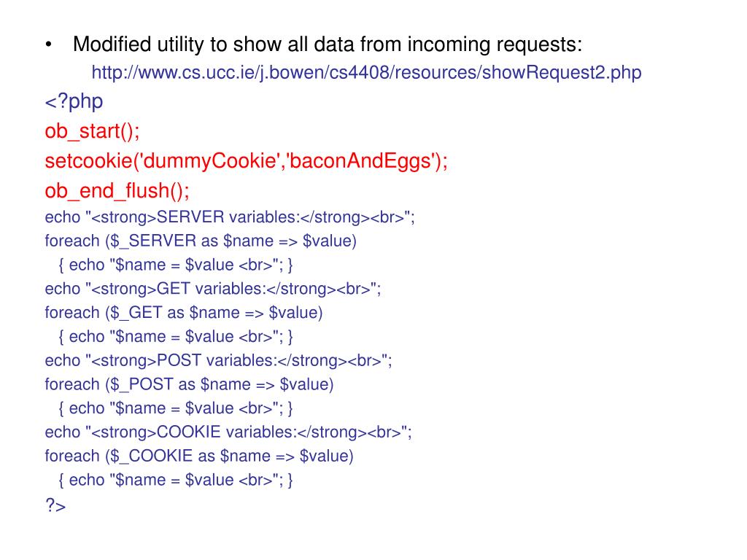The image size is (747, 560).
Task: Click the echo "GET variables" line
Action: click(x=213, y=289)
